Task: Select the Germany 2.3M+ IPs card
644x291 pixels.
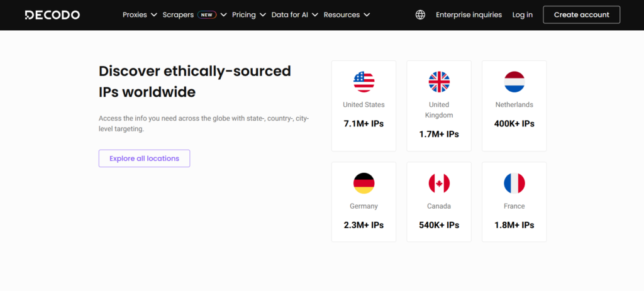Action: 364,202
